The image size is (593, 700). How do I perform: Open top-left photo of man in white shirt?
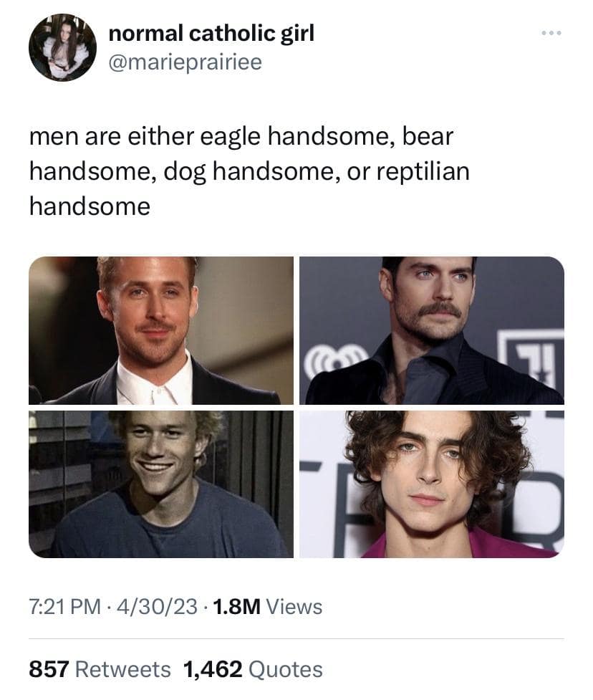point(161,330)
